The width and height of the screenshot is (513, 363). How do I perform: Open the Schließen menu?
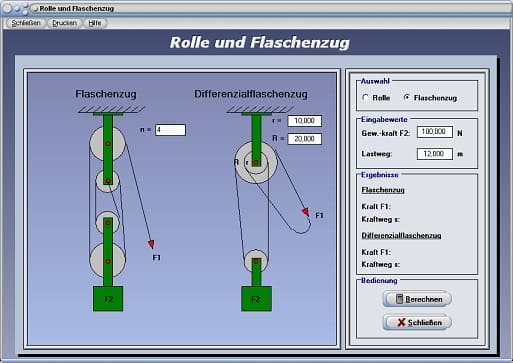coord(26,23)
